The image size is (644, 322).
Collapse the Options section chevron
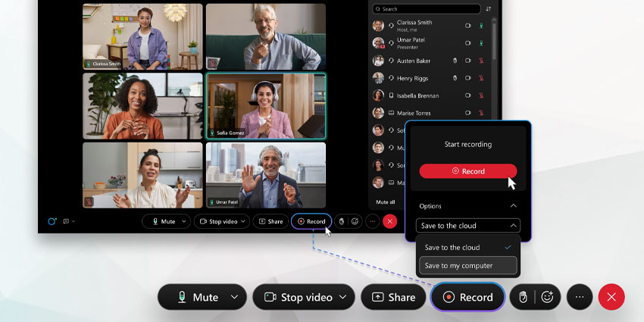[x=513, y=206]
